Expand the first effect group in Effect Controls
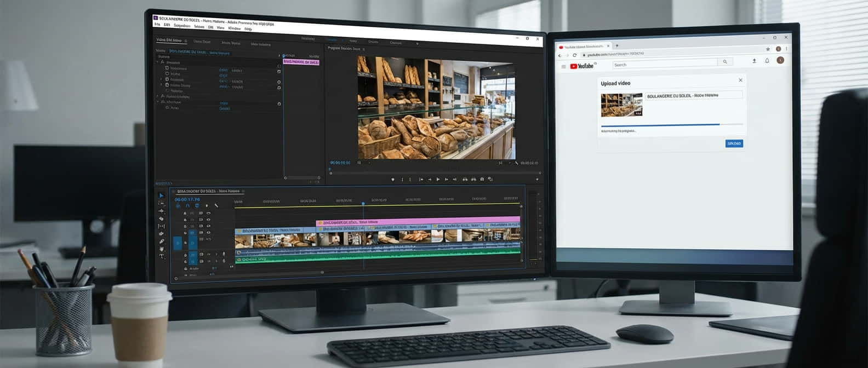 coord(158,62)
